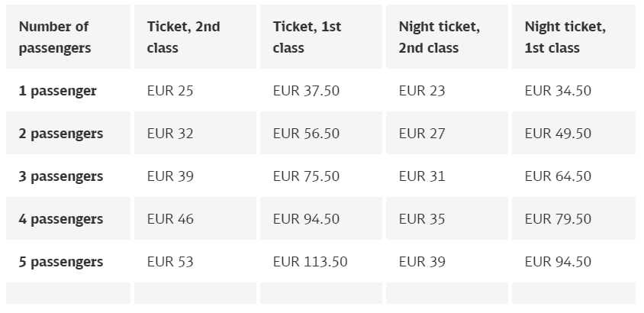Click the "Ticket, 1st class" header cell
Screen dimensions: 644x313
(308, 37)
